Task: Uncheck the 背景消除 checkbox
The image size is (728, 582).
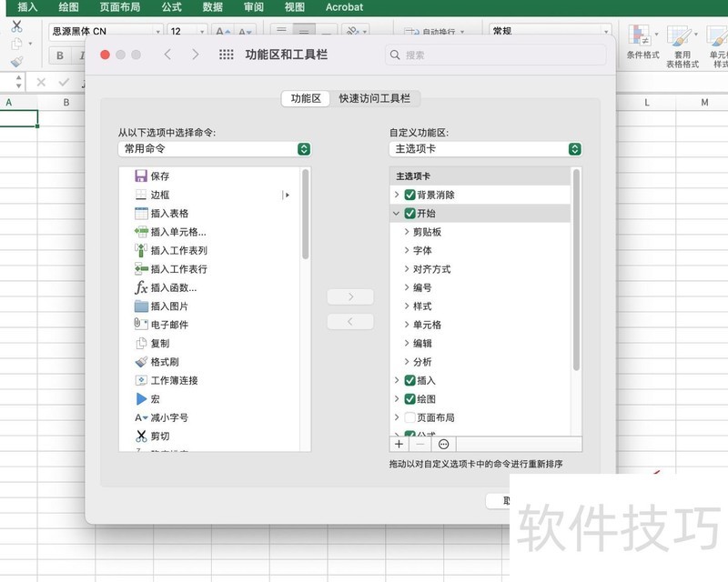Action: click(410, 195)
